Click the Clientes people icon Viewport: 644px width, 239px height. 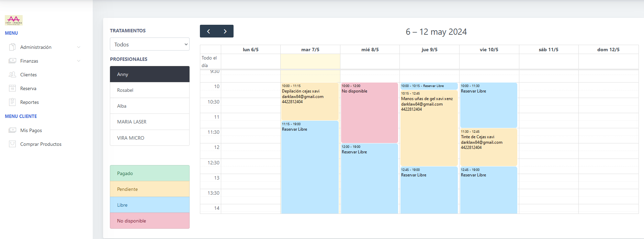(x=12, y=74)
